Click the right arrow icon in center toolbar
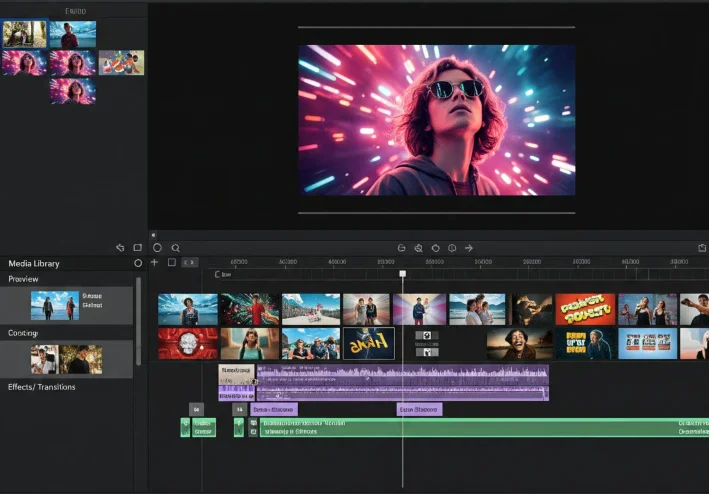 [x=469, y=248]
